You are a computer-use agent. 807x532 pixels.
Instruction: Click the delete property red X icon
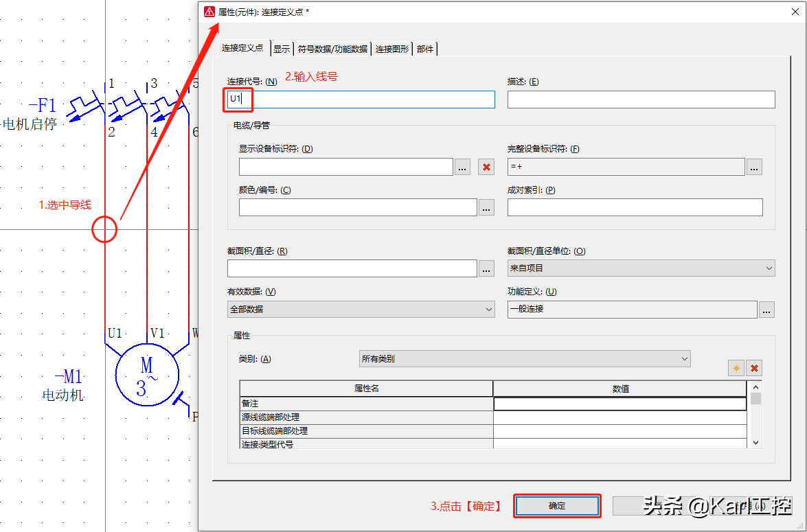click(755, 368)
